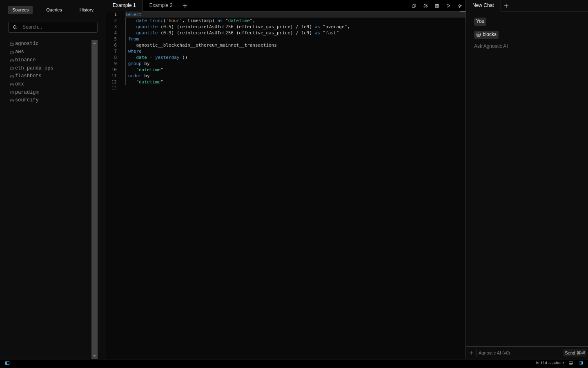Select the Example 2 editor tab

(161, 5)
